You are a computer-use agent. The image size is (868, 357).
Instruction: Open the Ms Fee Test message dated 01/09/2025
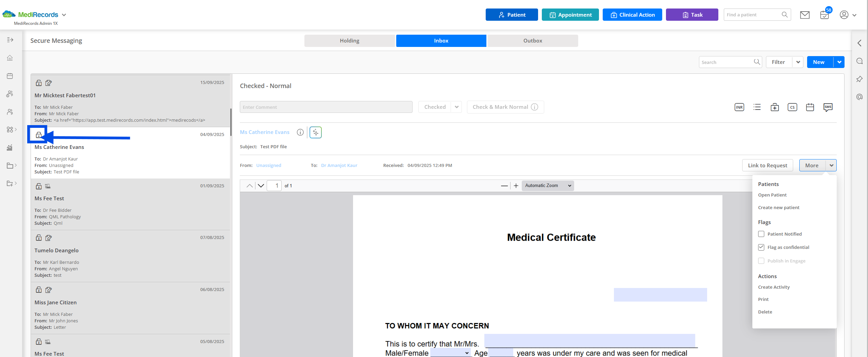[130, 204]
